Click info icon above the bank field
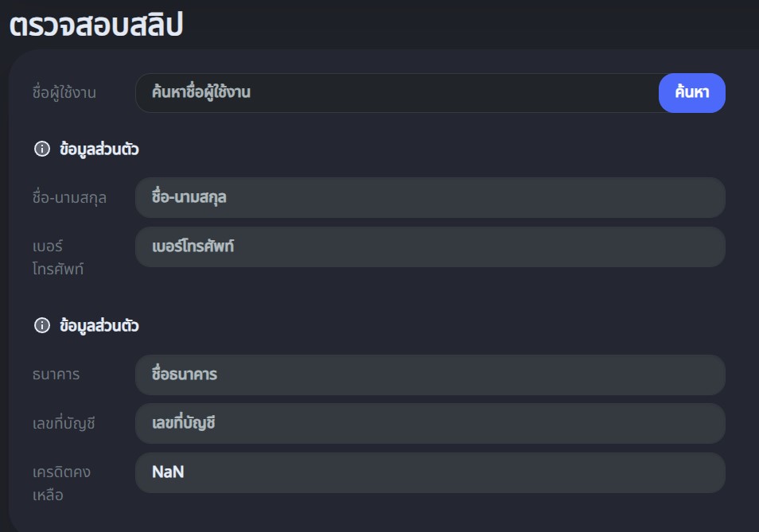 click(x=42, y=325)
